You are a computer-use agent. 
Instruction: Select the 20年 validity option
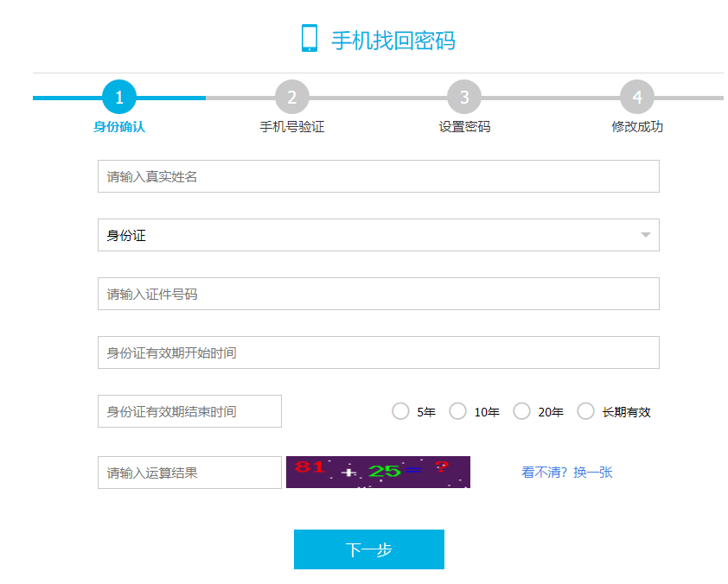(x=521, y=411)
